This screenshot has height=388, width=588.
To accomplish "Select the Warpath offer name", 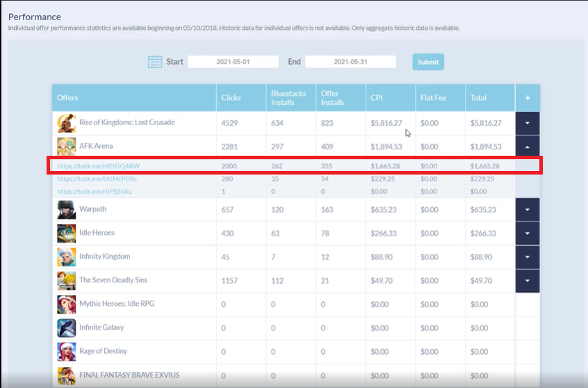I will (93, 209).
